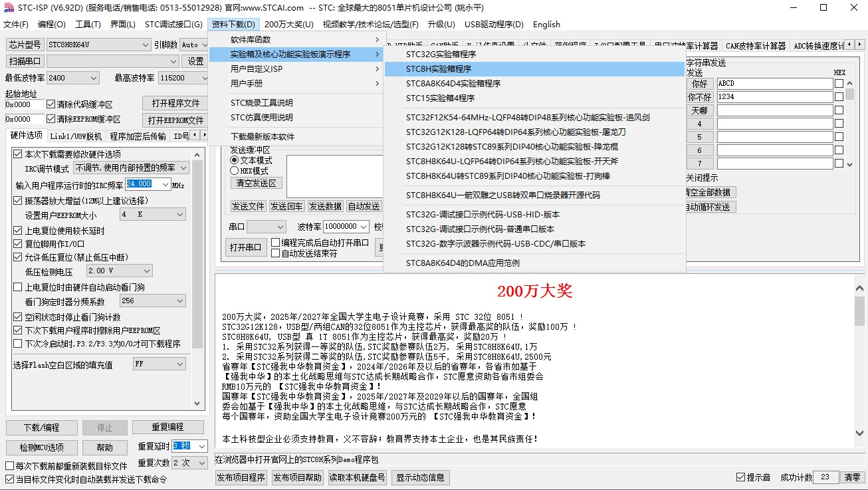This screenshot has height=490, width=868.
Task: Click the 你好 send button
Action: pyautogui.click(x=700, y=84)
